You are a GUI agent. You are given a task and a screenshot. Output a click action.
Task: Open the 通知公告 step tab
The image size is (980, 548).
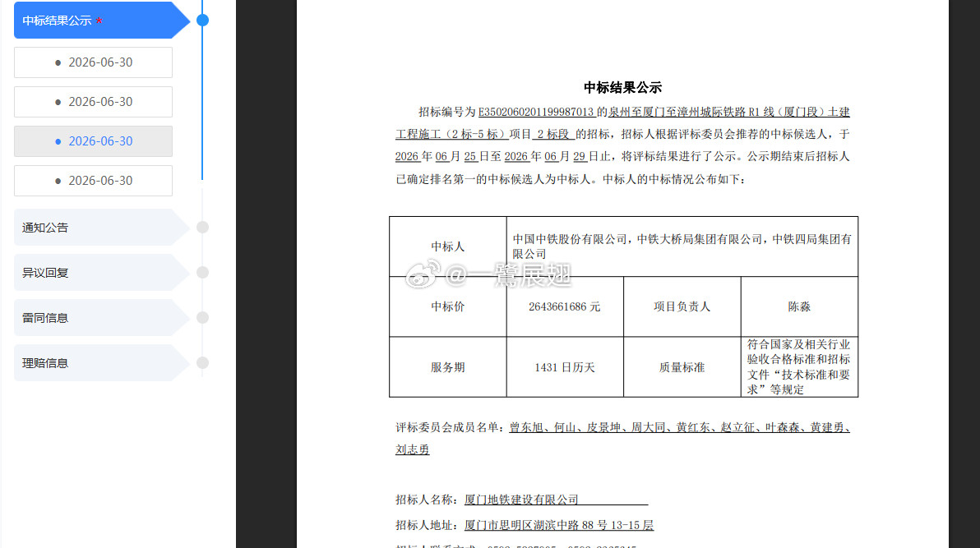tap(100, 228)
